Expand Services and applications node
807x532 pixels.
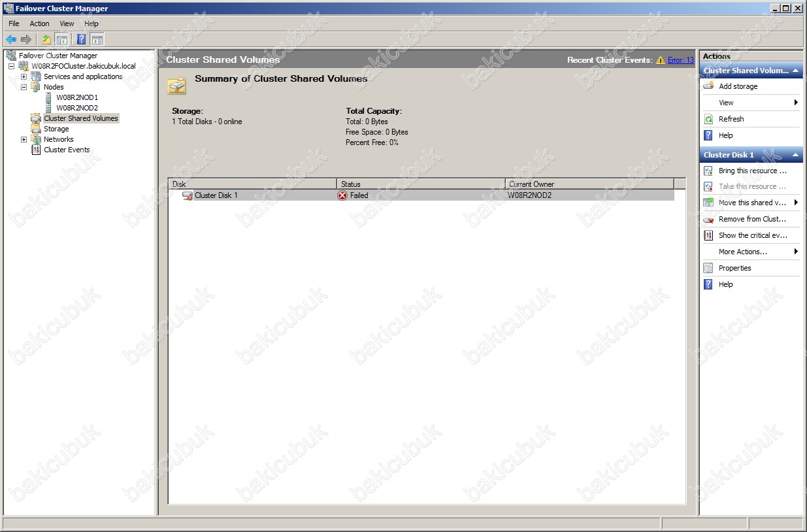coord(24,76)
